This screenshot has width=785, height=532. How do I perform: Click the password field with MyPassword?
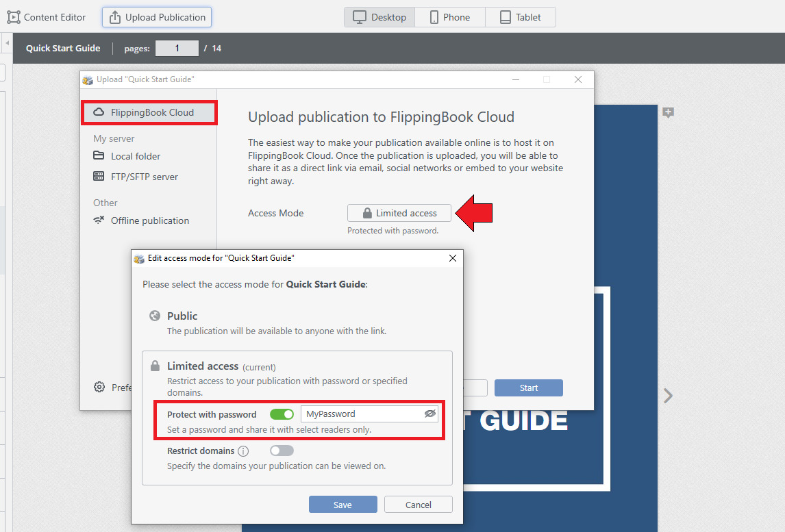[369, 414]
